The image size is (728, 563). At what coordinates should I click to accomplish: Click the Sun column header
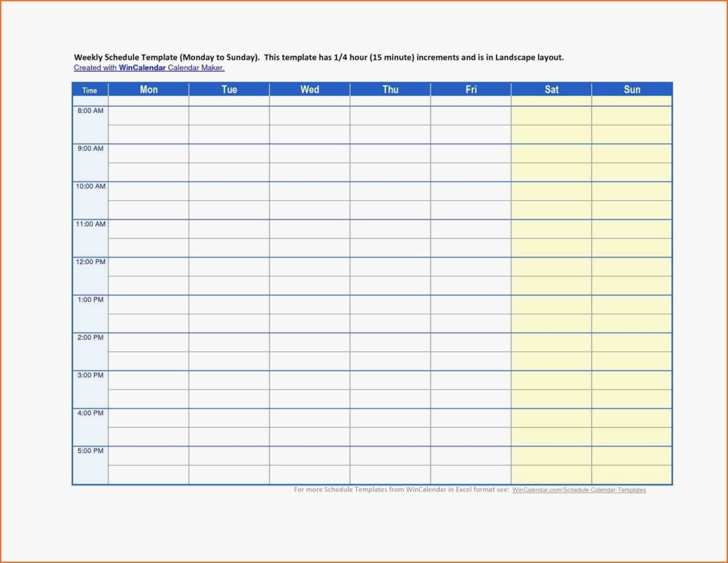point(632,89)
